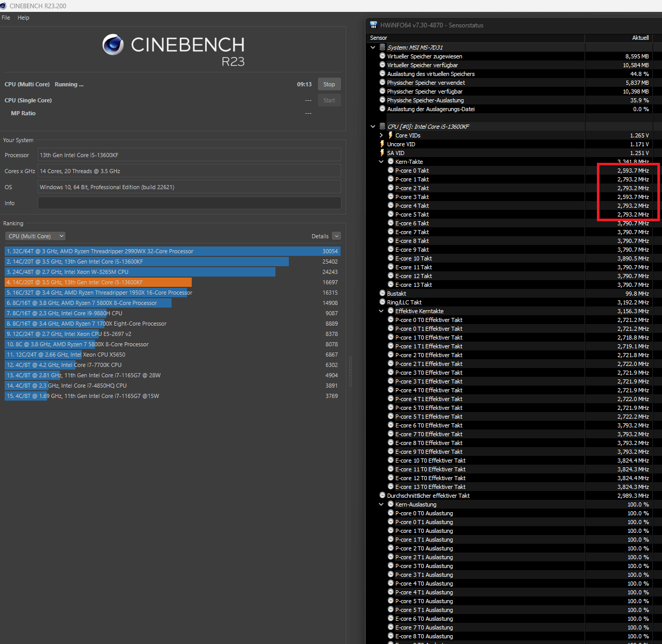The width and height of the screenshot is (662, 644).
Task: Select ranking row 7 Core i9-9880H
Action: click(x=173, y=313)
